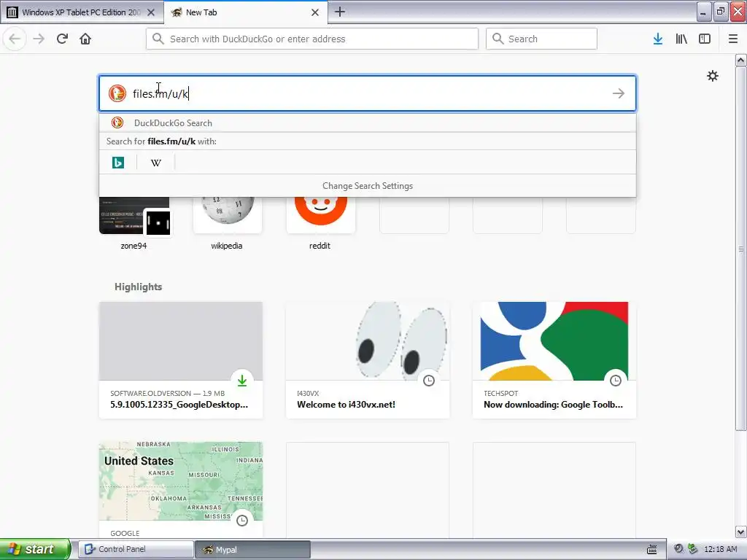Click the magnifier in toolbar Search box
The image size is (747, 560).
click(498, 39)
